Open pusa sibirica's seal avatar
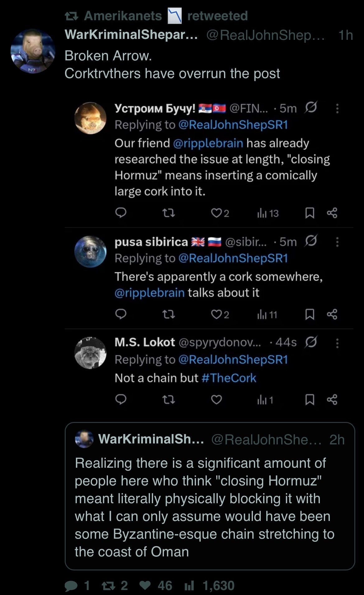 90,251
